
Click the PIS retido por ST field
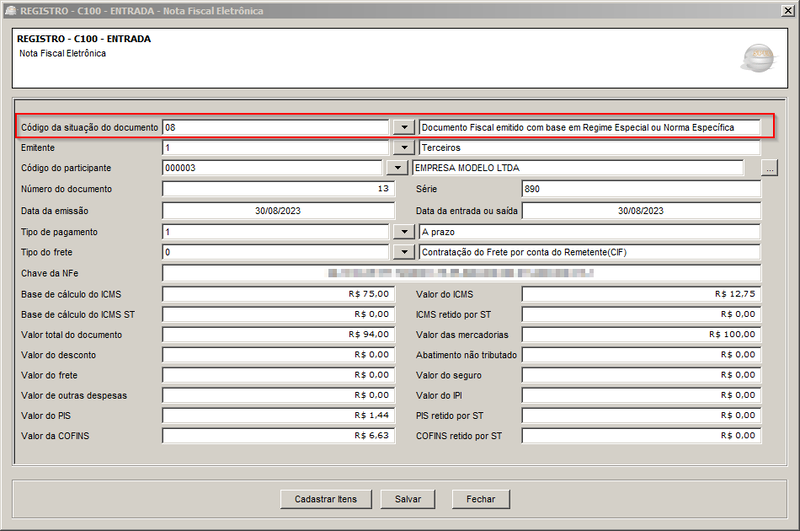click(641, 416)
